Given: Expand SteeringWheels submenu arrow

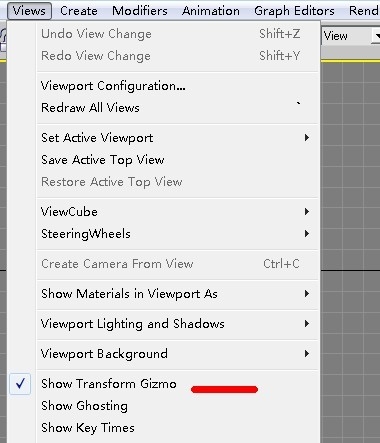Looking at the screenshot, I should pyautogui.click(x=307, y=234).
